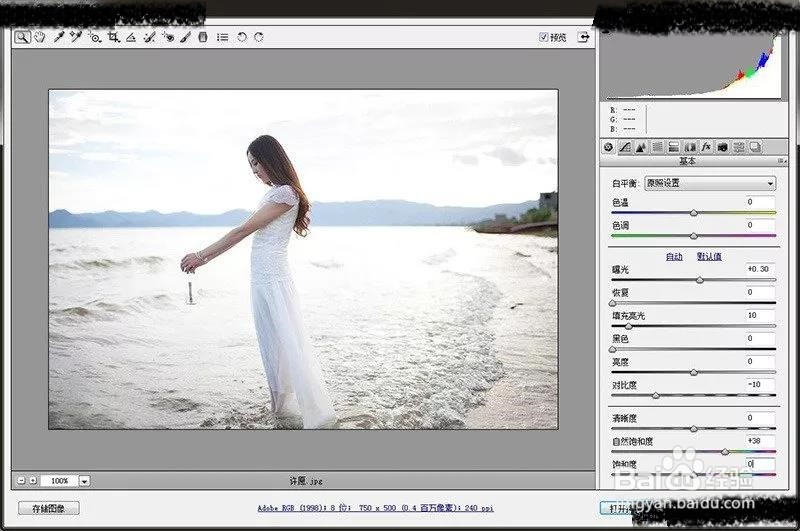The image size is (800, 531).
Task: Rotate image clockwise
Action: tap(259, 37)
